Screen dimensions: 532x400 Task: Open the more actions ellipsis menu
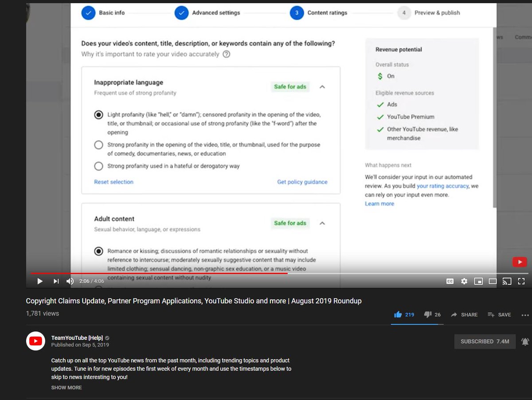pos(525,315)
